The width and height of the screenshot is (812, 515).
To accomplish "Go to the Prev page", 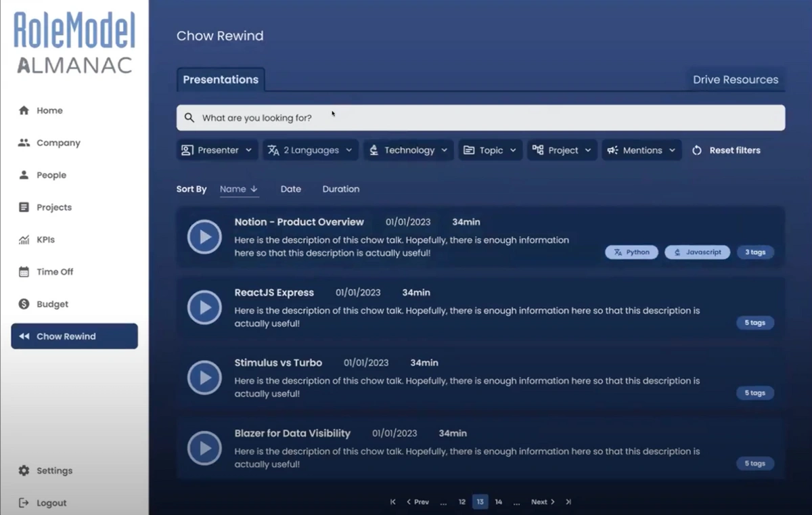I will (x=418, y=502).
